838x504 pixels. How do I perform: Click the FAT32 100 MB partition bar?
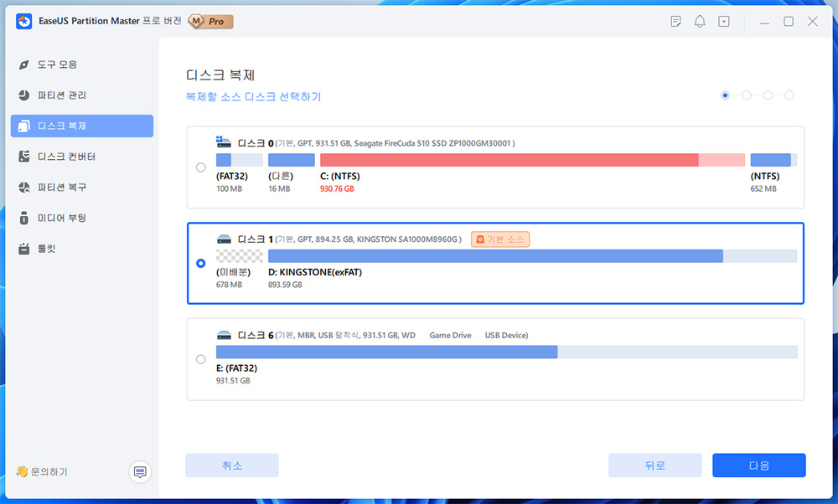[x=240, y=160]
